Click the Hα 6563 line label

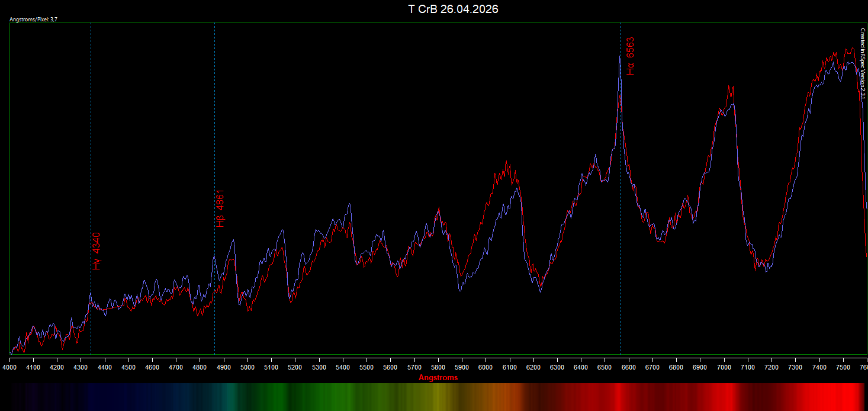point(631,56)
